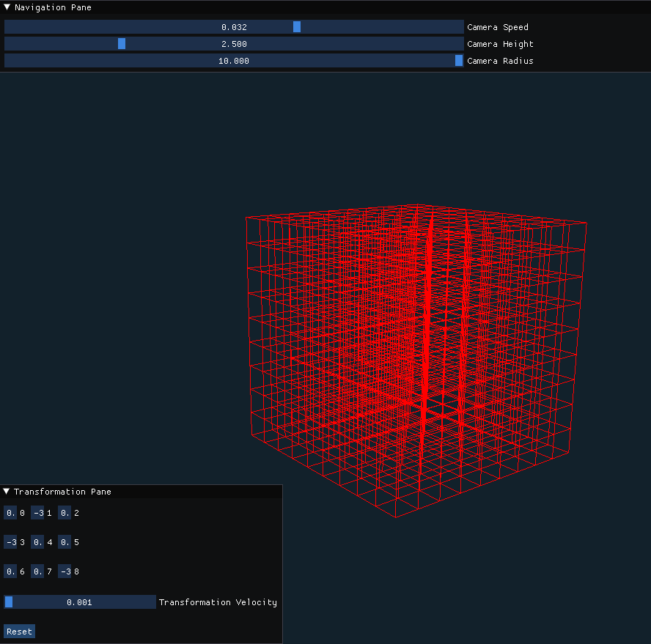651x644 pixels.
Task: Select matrix input field labeled 3
Action: (x=10, y=542)
